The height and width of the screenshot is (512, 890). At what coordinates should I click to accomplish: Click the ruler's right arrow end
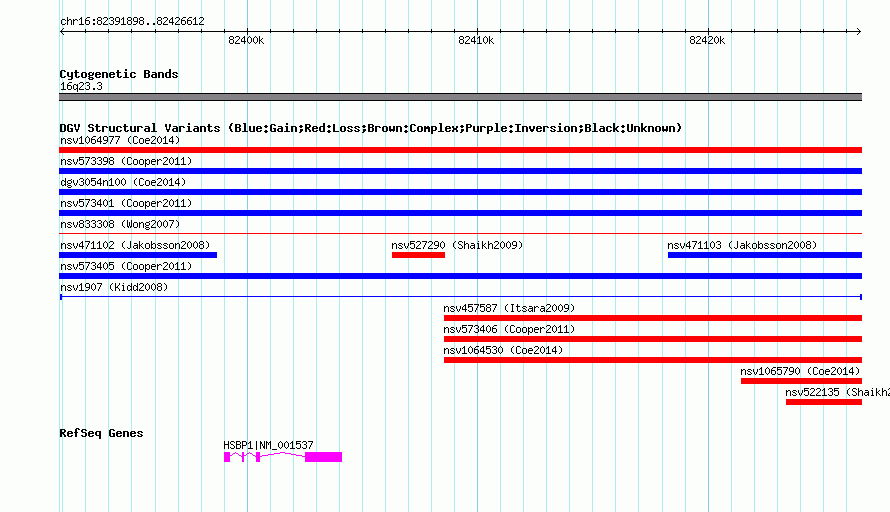point(859,32)
